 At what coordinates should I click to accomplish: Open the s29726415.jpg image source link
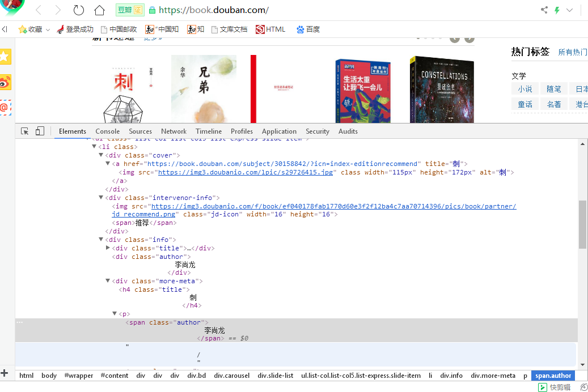pyautogui.click(x=246, y=172)
